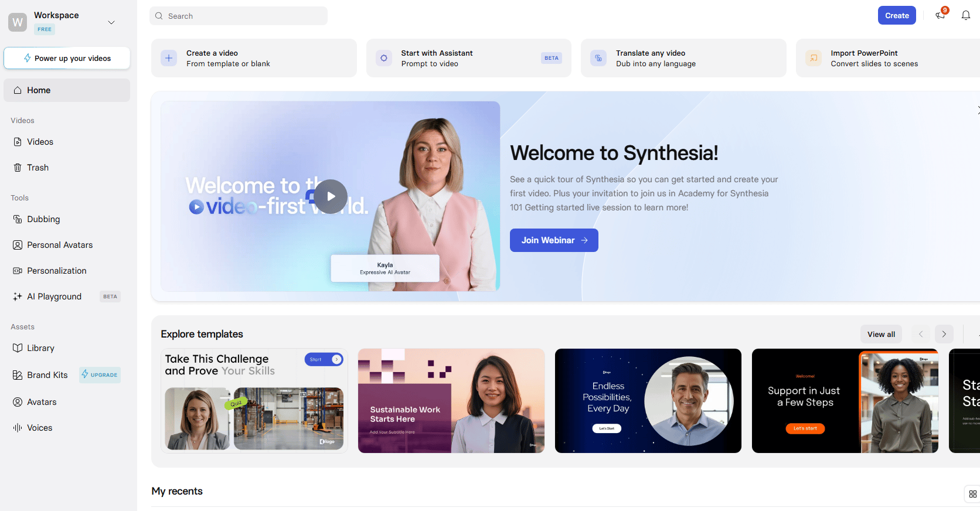Click plus icon on Create a video
The image size is (980, 511).
169,58
